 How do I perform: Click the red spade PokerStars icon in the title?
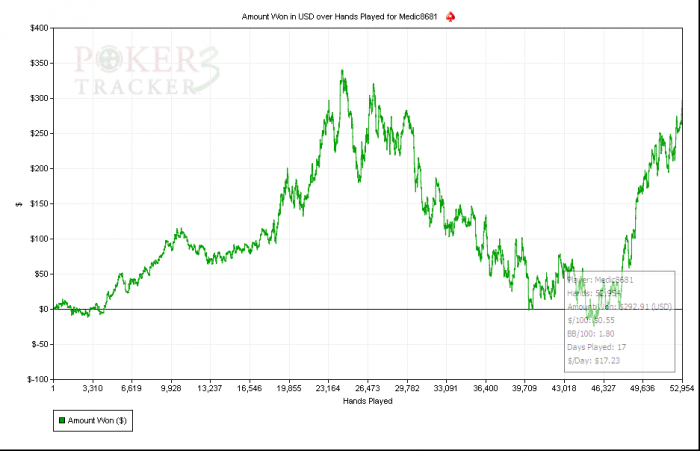point(450,17)
